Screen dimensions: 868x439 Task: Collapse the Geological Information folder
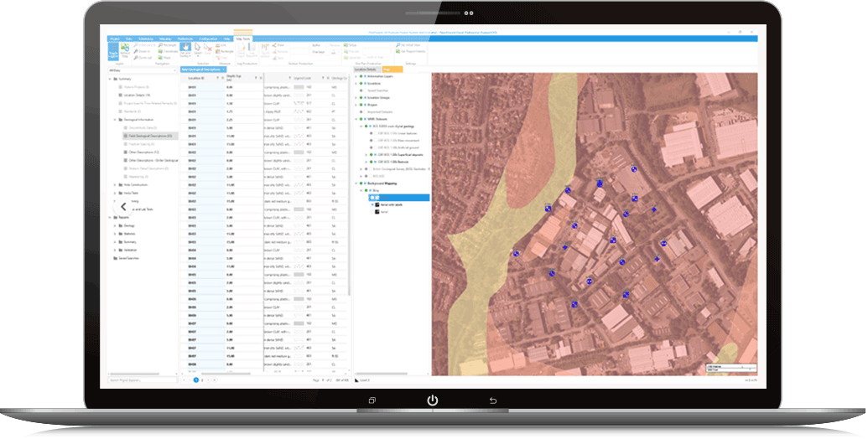coord(115,120)
